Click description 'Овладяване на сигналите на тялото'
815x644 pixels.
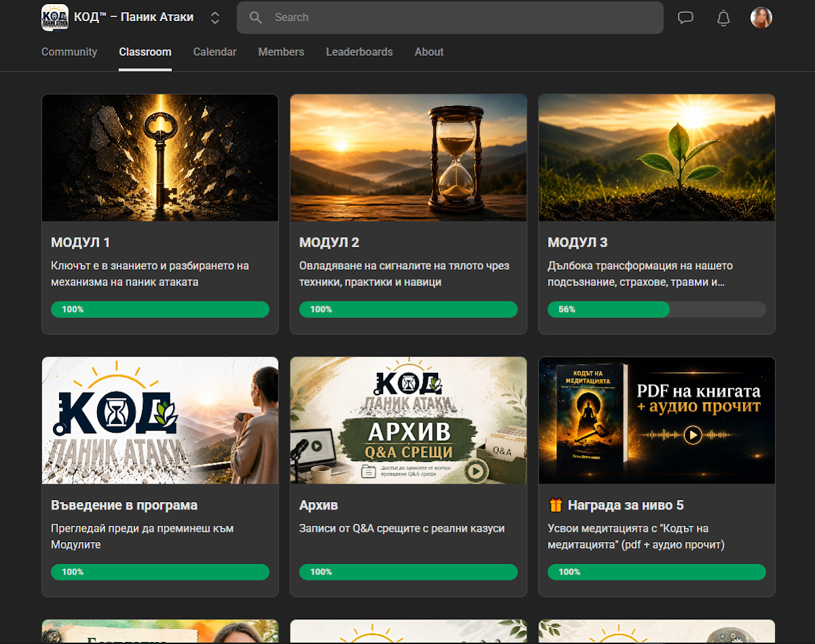(x=404, y=274)
